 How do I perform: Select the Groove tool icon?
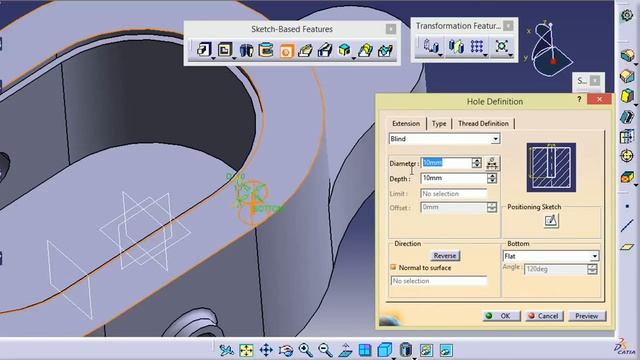(266, 50)
